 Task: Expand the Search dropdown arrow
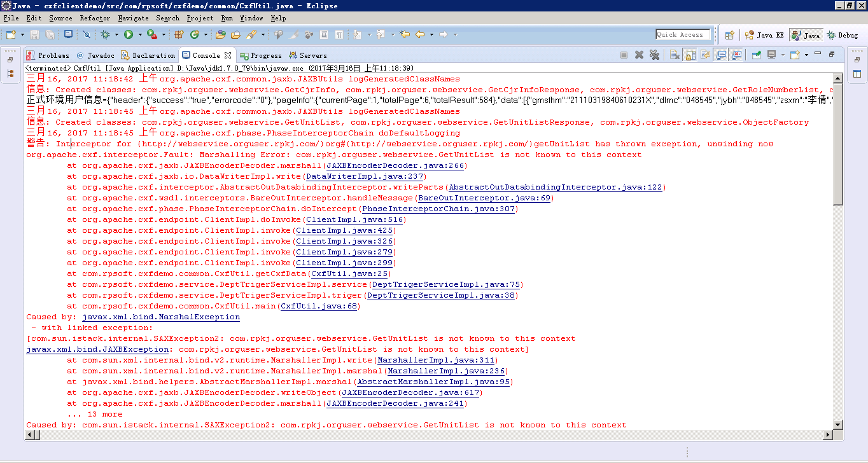pyautogui.click(x=262, y=35)
